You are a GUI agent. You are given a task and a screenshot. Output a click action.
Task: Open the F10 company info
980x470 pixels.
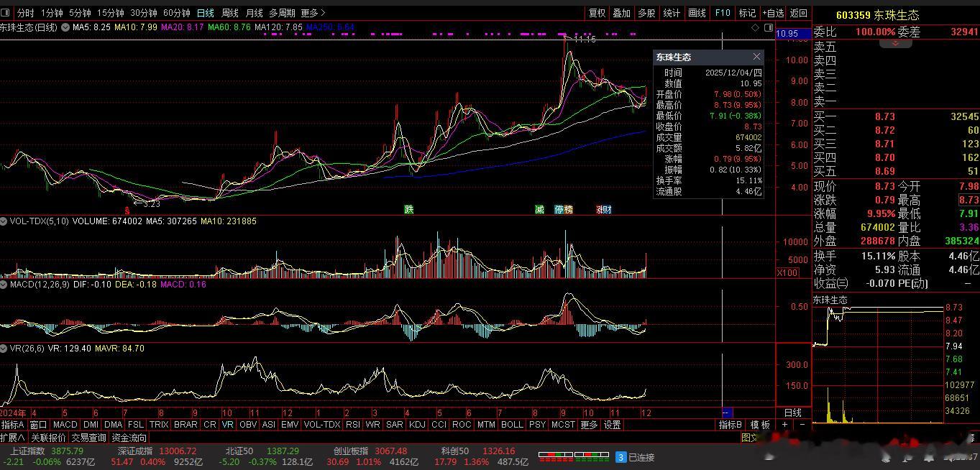point(722,13)
